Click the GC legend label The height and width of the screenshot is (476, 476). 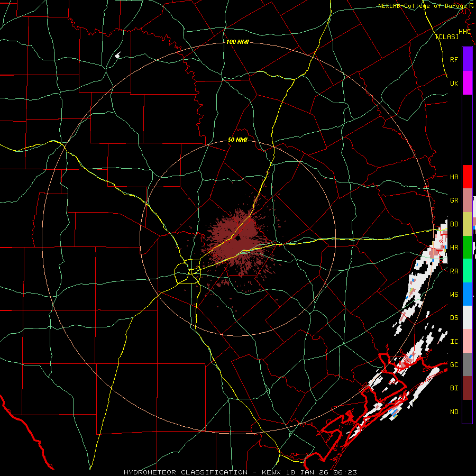coord(454,364)
